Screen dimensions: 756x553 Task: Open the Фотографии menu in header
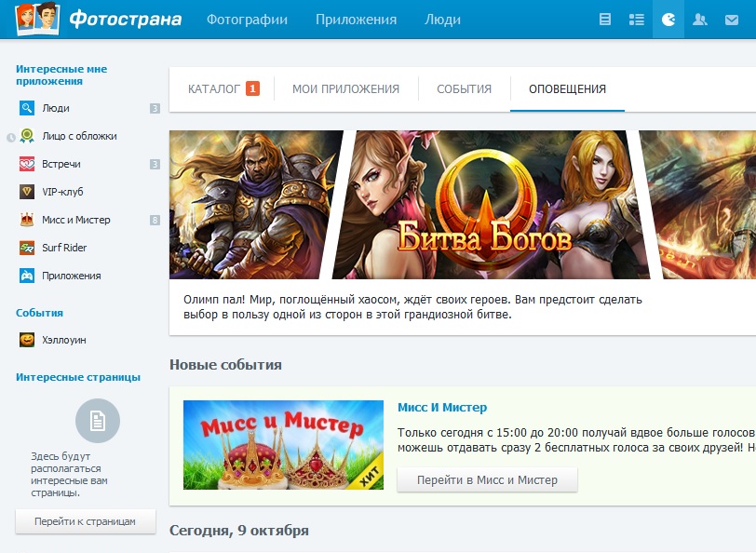(x=247, y=20)
